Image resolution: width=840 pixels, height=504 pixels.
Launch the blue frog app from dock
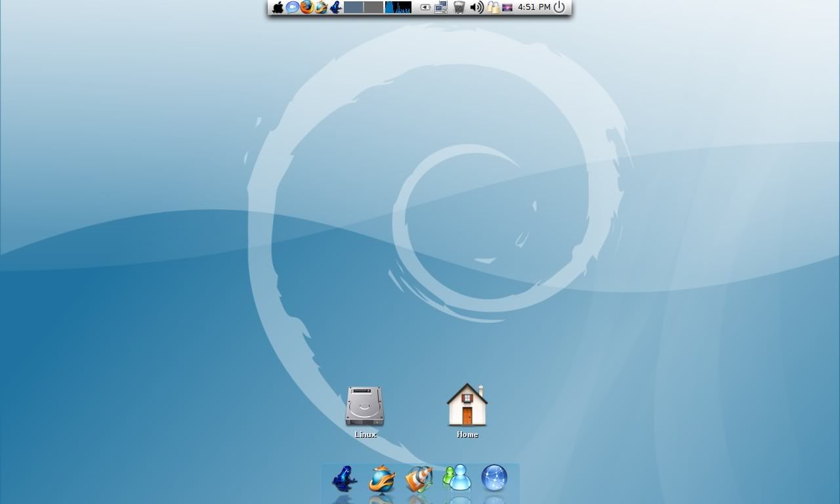tap(344, 478)
